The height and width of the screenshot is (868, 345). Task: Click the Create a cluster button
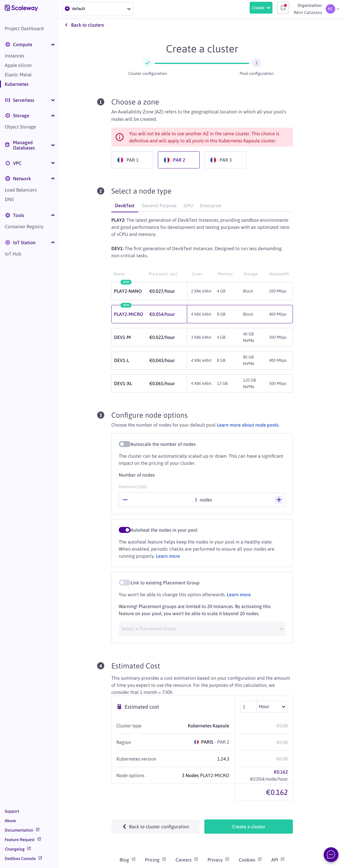pyautogui.click(x=248, y=827)
